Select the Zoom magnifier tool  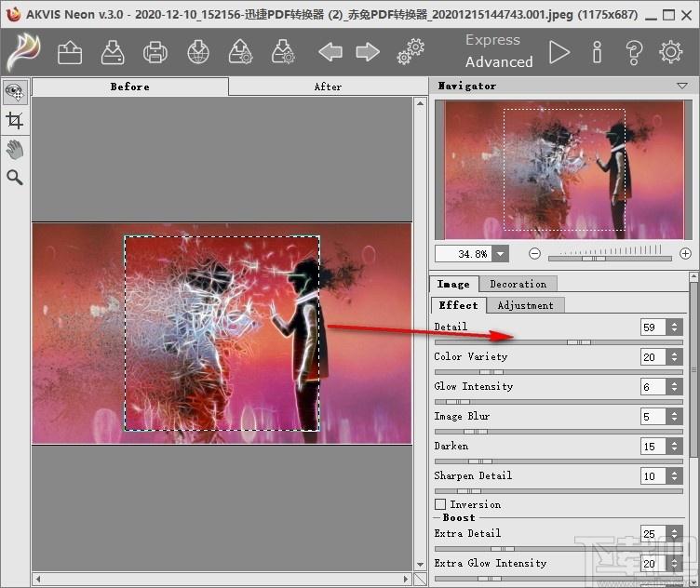(15, 178)
